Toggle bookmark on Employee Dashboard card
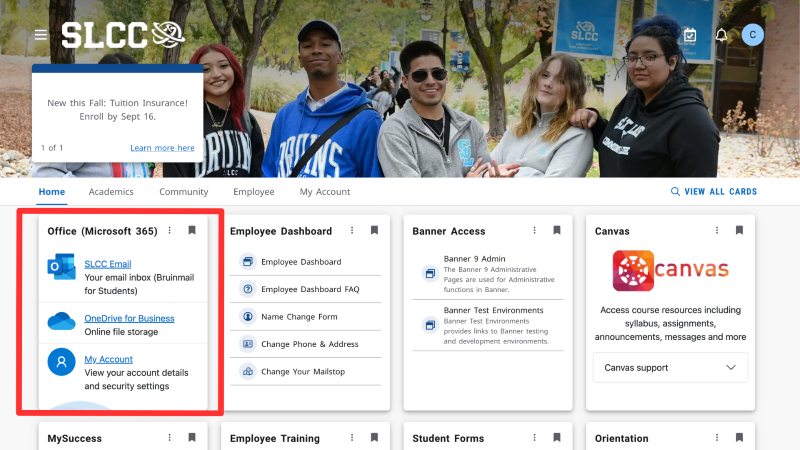 (374, 230)
